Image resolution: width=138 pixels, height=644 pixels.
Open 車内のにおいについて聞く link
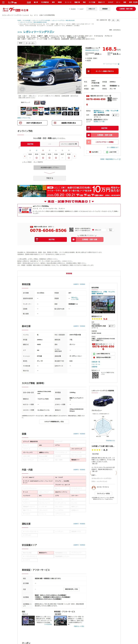click(75, 298)
